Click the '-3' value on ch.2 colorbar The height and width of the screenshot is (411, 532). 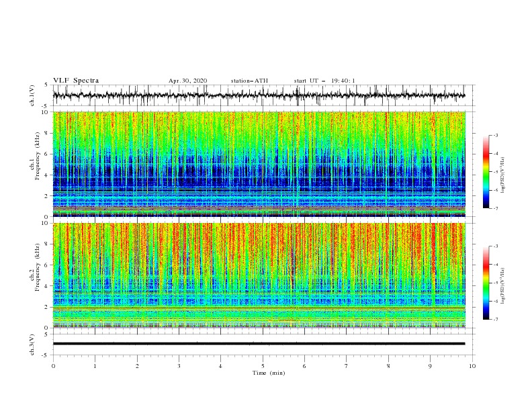(x=495, y=246)
